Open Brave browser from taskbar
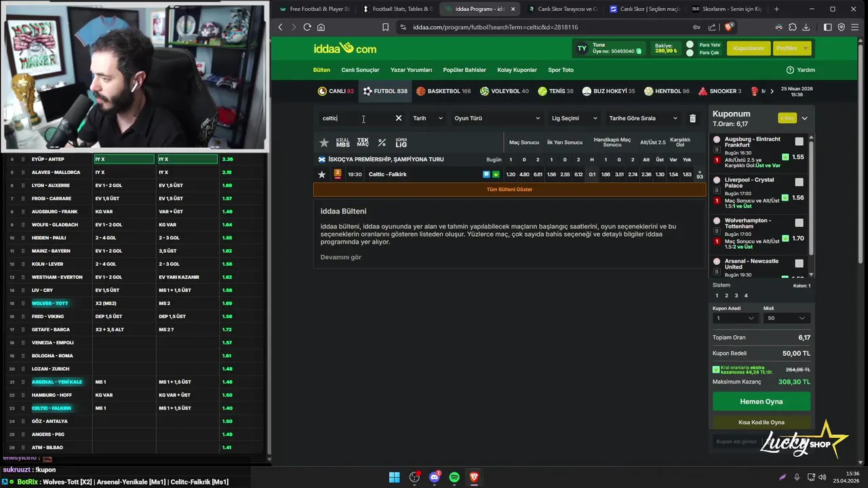This screenshot has width=868, height=488. [x=474, y=477]
